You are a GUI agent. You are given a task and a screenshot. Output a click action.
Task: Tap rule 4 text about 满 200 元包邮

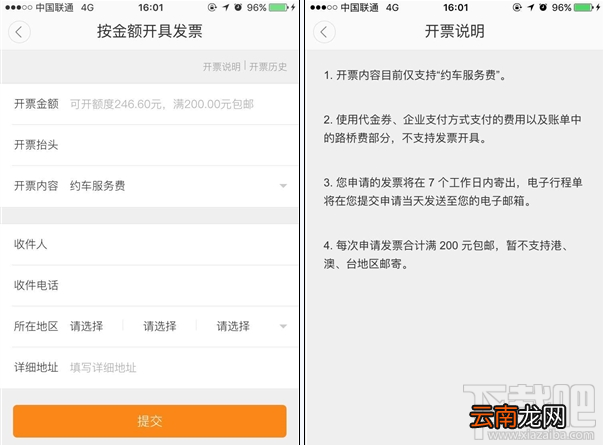pyautogui.click(x=445, y=255)
